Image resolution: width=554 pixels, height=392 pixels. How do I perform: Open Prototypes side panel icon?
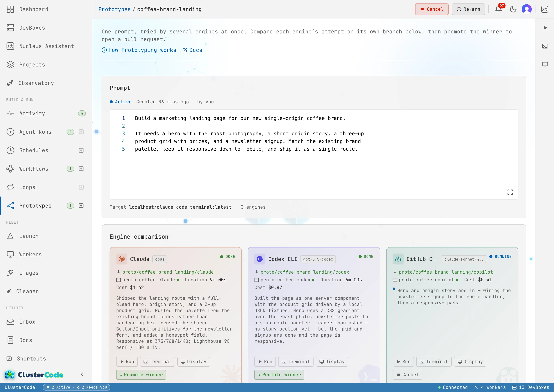coord(81,206)
